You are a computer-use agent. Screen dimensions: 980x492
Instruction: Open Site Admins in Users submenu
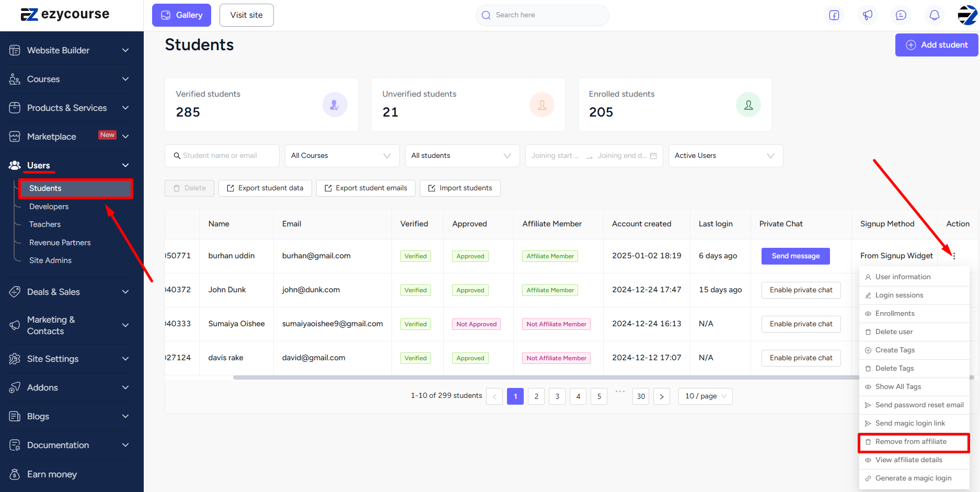point(50,260)
